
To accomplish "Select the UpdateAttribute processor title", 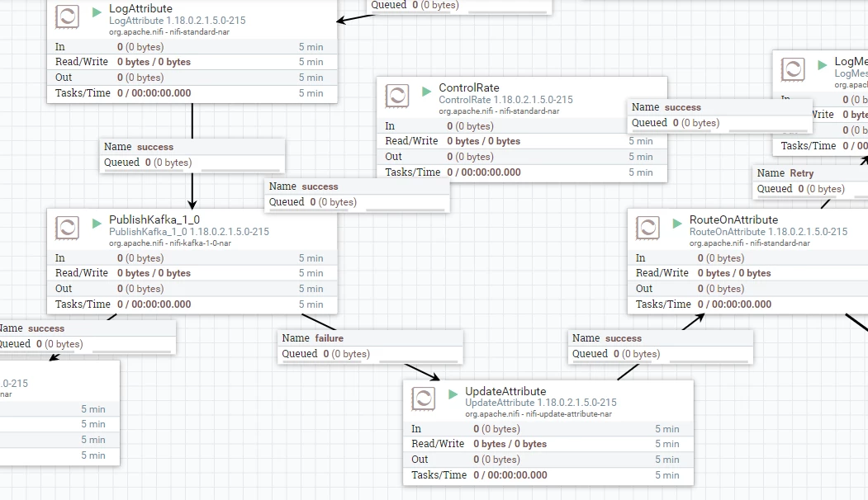I will (x=505, y=391).
